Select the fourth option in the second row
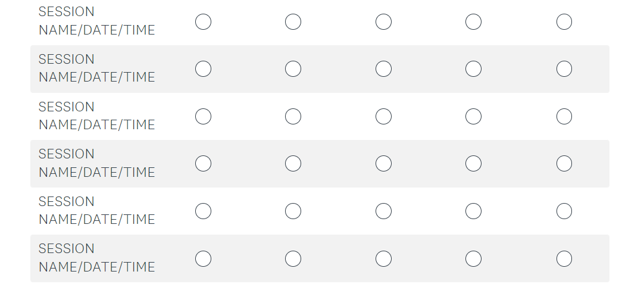The image size is (644, 287). coord(473,69)
